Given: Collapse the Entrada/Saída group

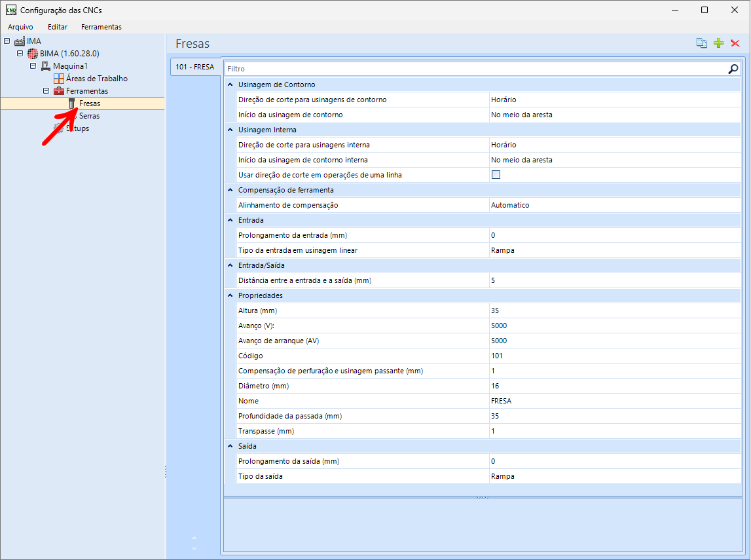Looking at the screenshot, I should (x=230, y=265).
